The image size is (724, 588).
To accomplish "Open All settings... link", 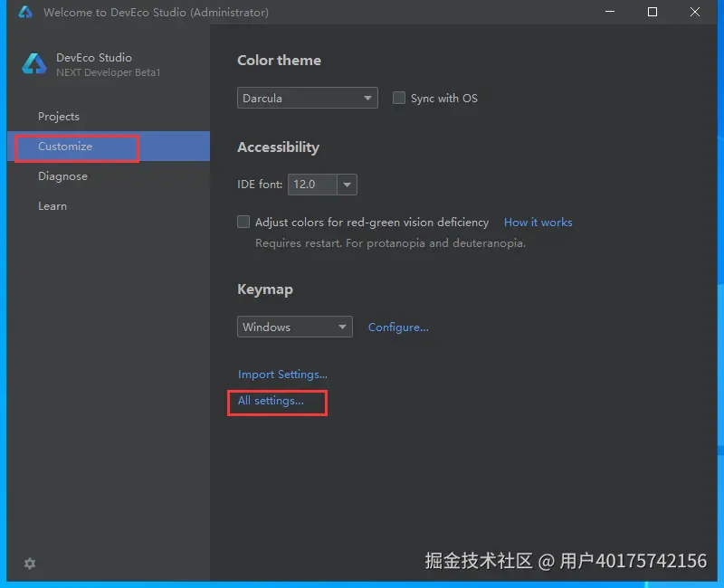I will [271, 401].
